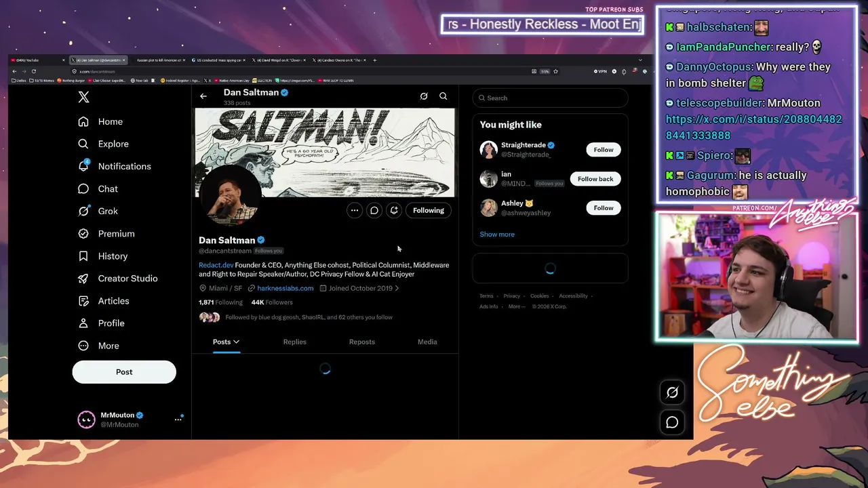Viewport: 868px width, 488px height.
Task: Open the x.com status link in stream chat
Action: (x=754, y=127)
